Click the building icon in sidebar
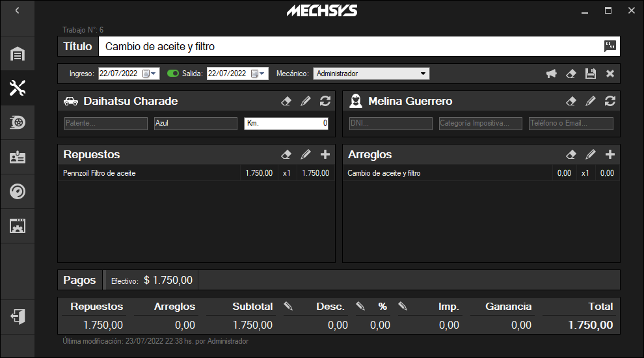Viewport: 644px width, 358px height. pyautogui.click(x=18, y=53)
